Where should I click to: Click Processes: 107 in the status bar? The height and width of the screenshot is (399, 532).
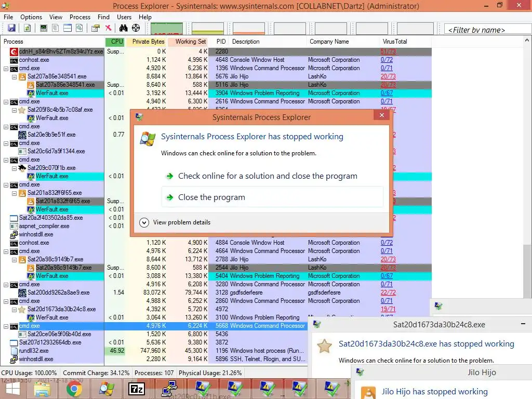154,373
